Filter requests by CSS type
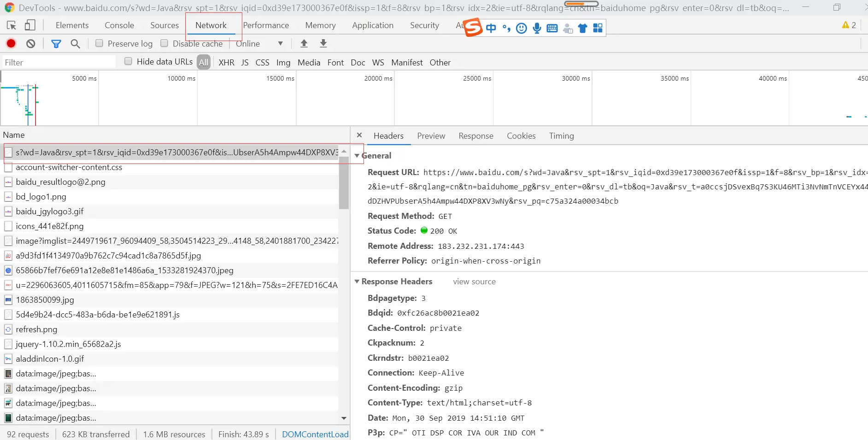The image size is (868, 440). click(x=262, y=62)
